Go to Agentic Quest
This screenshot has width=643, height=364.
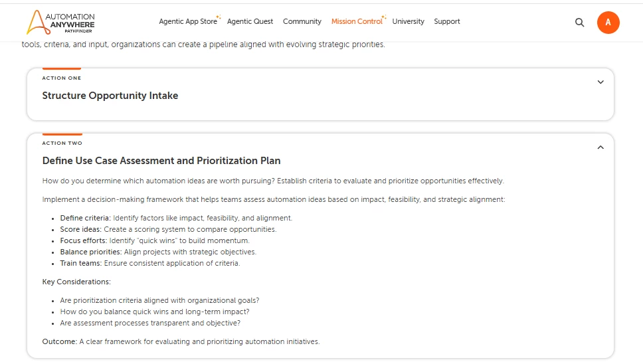pyautogui.click(x=250, y=21)
